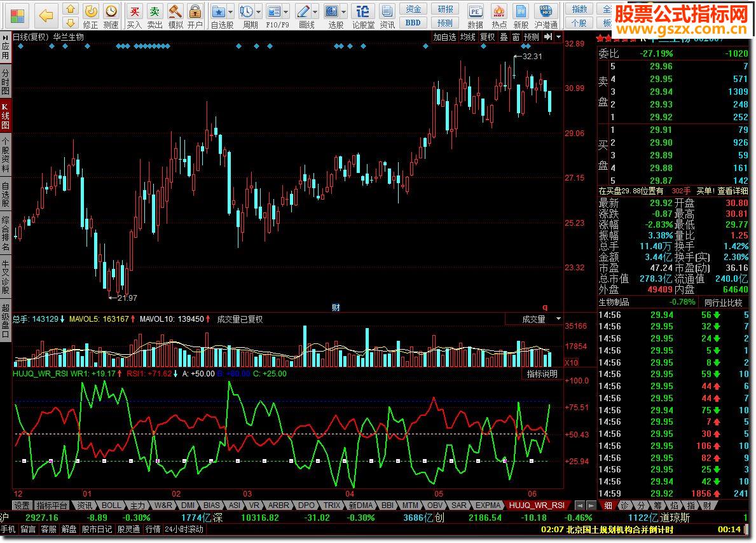756x543 pixels.
Task: Click the 个股 individual stock button
Action: pos(579,23)
